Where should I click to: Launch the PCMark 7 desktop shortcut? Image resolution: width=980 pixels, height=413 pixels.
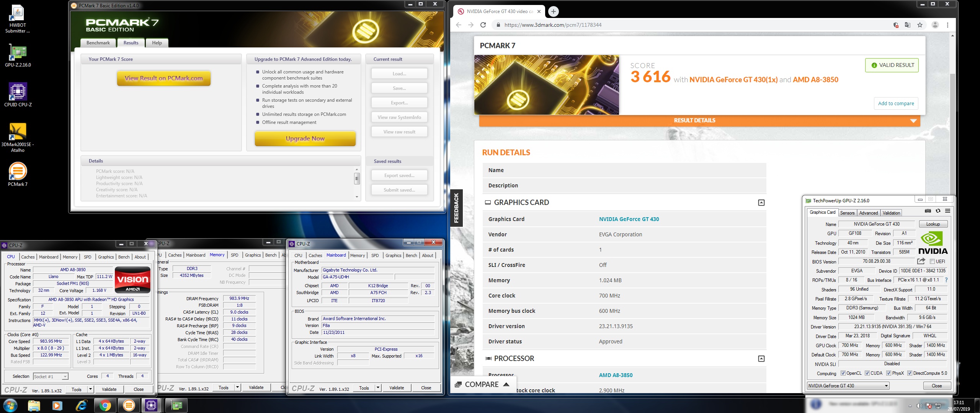pyautogui.click(x=18, y=174)
